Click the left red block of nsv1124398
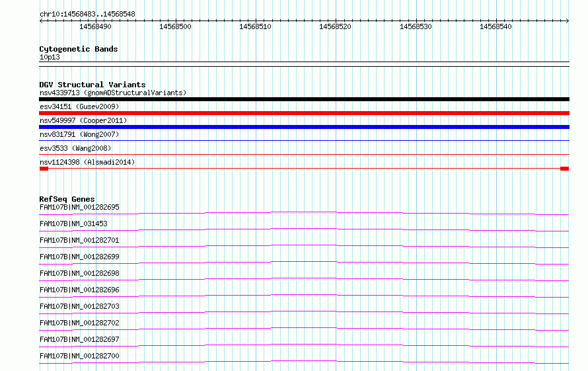588x371 pixels. tap(44, 169)
